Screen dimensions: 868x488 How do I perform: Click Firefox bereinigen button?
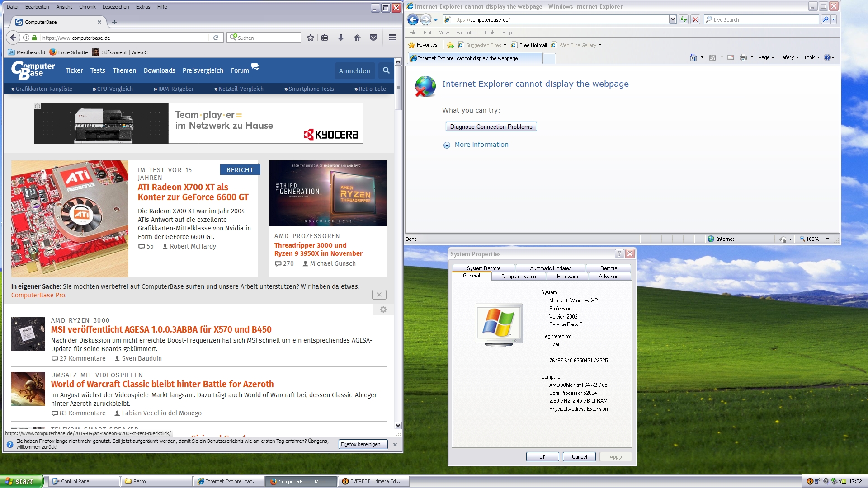click(x=363, y=444)
